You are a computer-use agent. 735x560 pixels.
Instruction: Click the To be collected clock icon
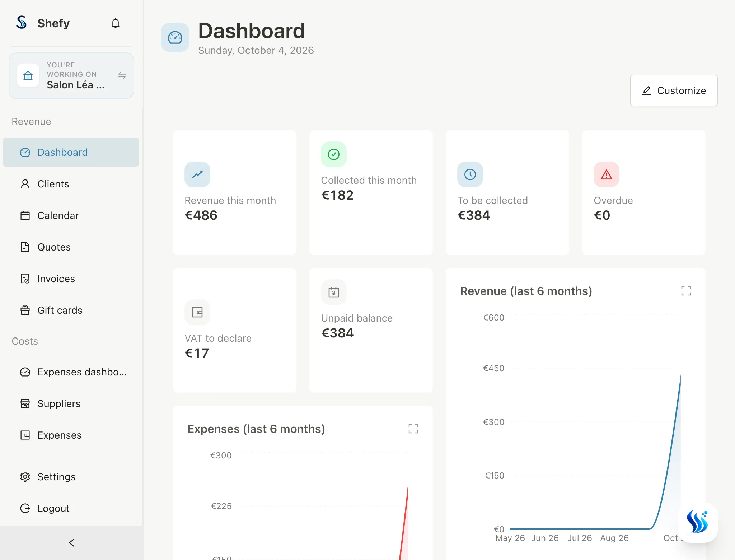point(470,174)
